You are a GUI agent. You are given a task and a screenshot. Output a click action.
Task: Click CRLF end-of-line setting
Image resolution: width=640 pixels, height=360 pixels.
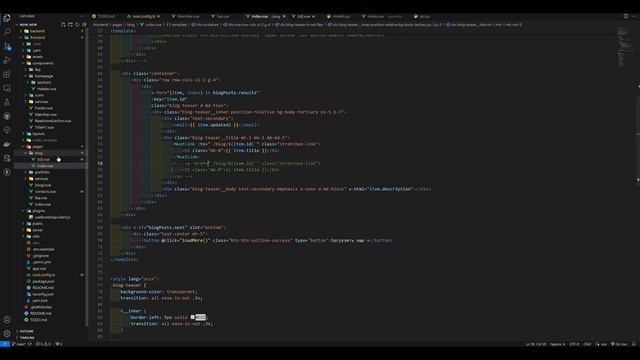pos(587,344)
